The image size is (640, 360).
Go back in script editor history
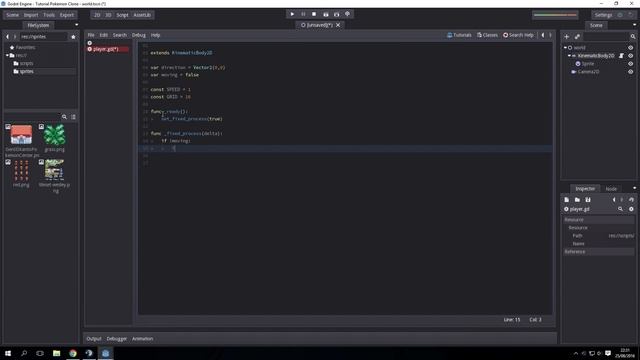pyautogui.click(x=543, y=35)
